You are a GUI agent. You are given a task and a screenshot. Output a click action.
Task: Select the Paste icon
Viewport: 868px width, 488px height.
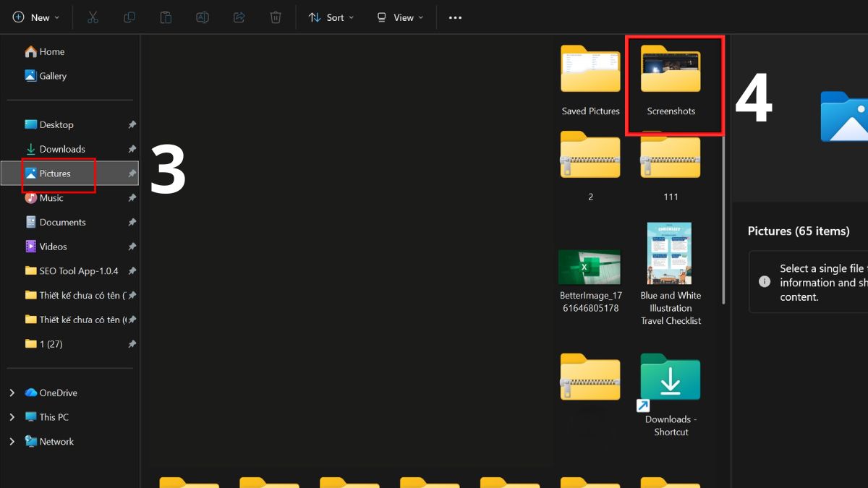click(x=165, y=17)
